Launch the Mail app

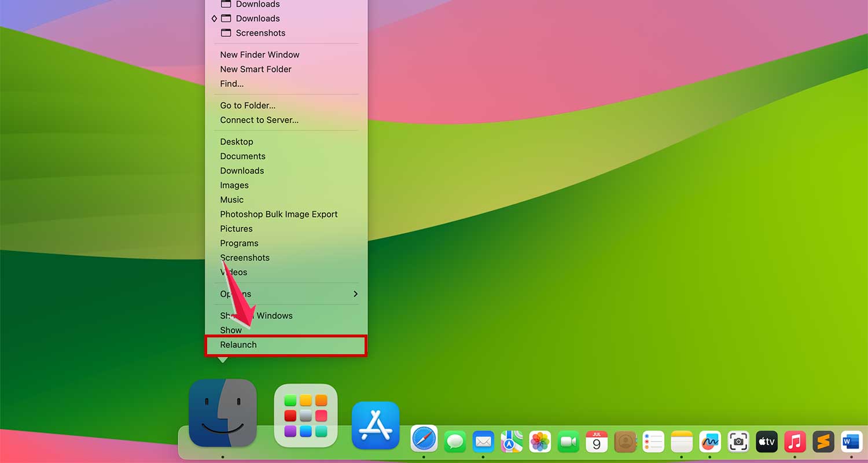(483, 442)
